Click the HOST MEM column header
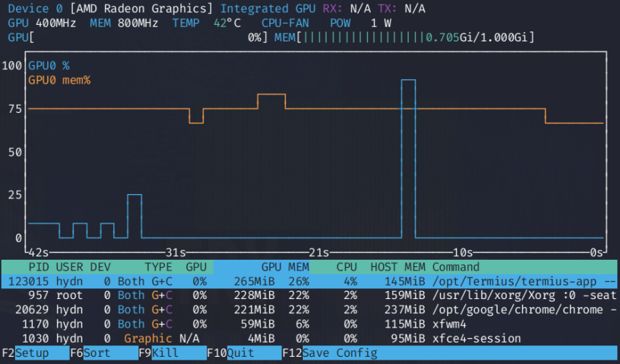Image resolution: width=620 pixels, height=364 pixels. [x=397, y=266]
